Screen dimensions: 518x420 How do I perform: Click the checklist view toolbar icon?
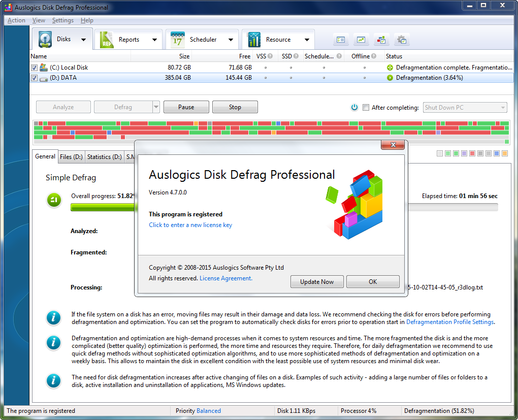tap(341, 40)
